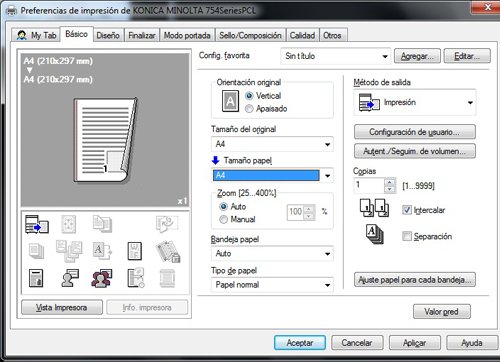
Task: Click the offset stack icon beside Separación
Action: point(375,234)
